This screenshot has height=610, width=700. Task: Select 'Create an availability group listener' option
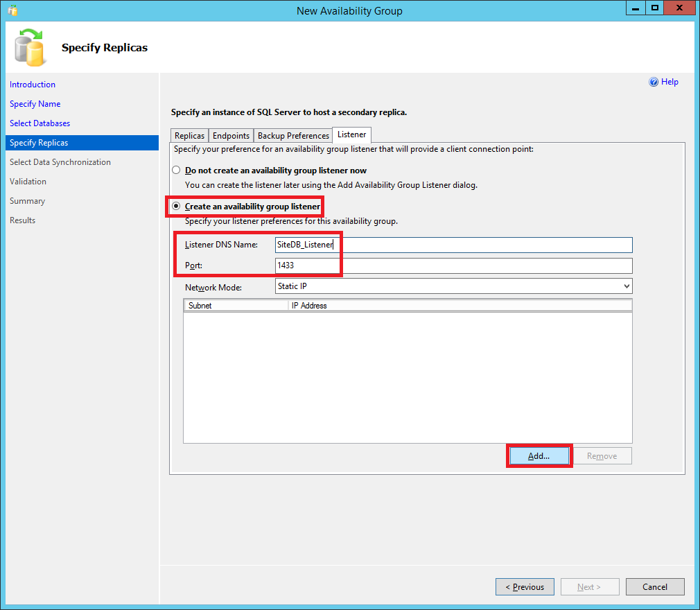pyautogui.click(x=176, y=207)
